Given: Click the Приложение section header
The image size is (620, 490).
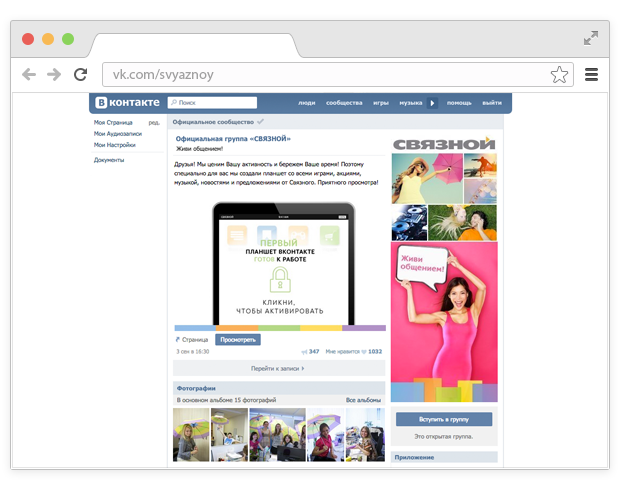Looking at the screenshot, I should click(444, 457).
